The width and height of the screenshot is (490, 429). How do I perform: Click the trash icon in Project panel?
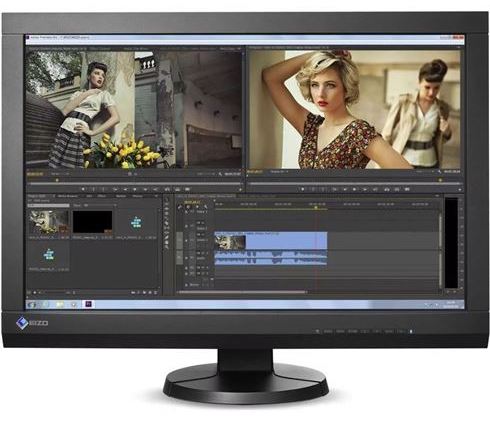(x=156, y=293)
